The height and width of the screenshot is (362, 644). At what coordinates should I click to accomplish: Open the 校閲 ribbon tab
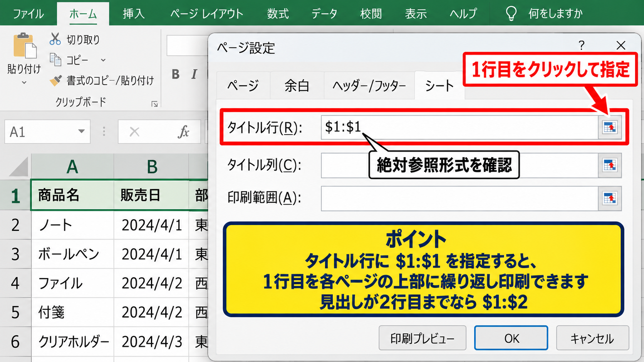click(371, 14)
